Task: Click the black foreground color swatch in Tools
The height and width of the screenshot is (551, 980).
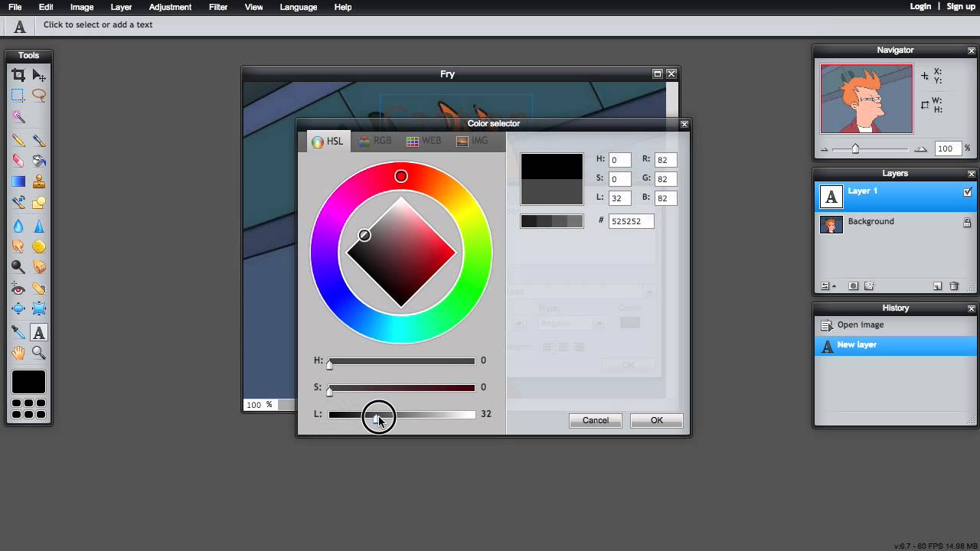Action: [x=28, y=382]
